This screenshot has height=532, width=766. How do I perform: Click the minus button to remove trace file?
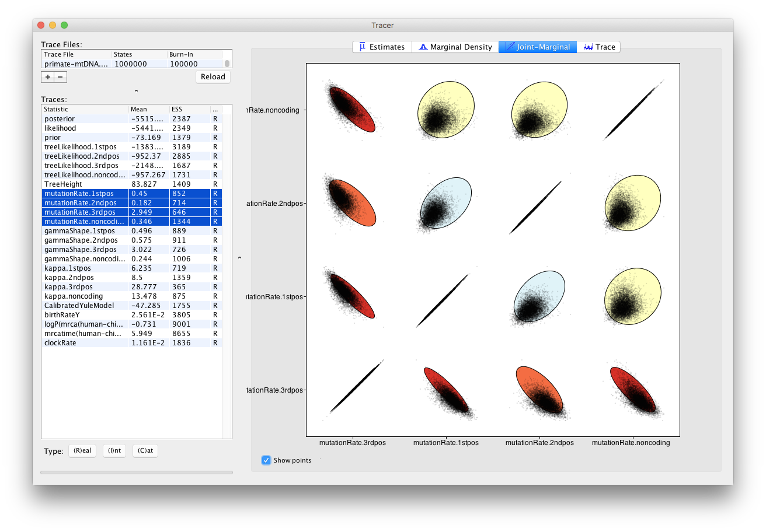pyautogui.click(x=61, y=76)
